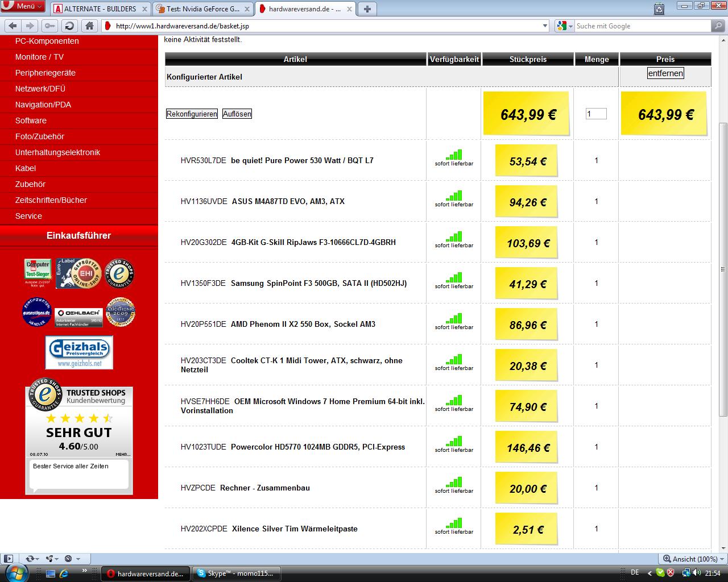728x582 pixels.
Task: Click the Powercolor HD5770 article name
Action: (x=318, y=447)
